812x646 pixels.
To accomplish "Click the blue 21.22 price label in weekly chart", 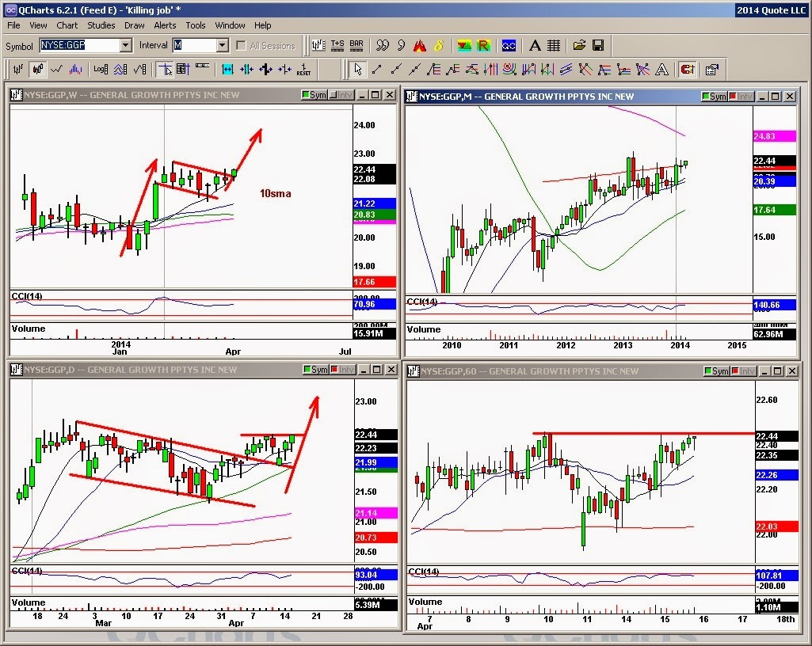I will 375,203.
